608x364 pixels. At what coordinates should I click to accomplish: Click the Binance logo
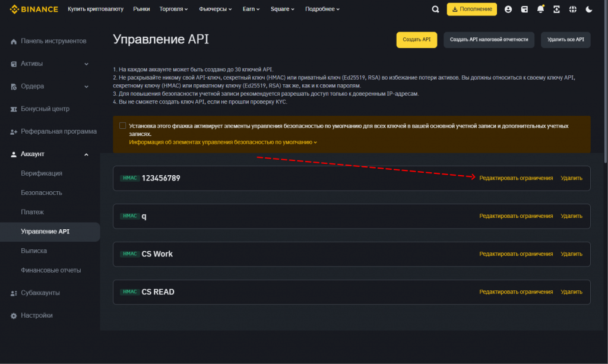(34, 10)
